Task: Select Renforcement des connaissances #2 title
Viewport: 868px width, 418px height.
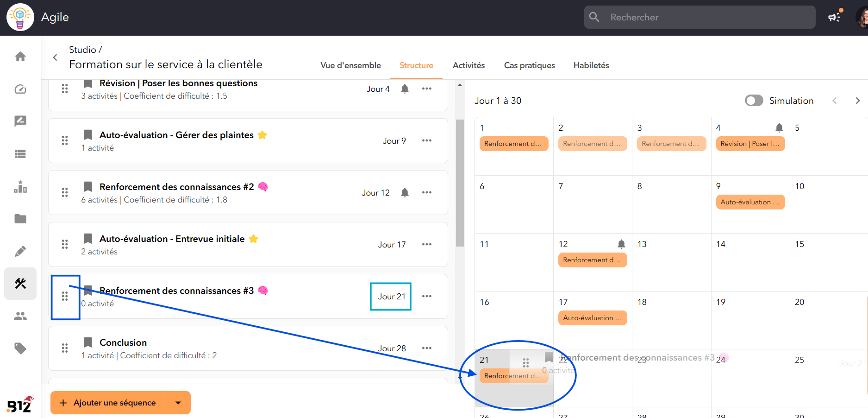Action: (177, 187)
